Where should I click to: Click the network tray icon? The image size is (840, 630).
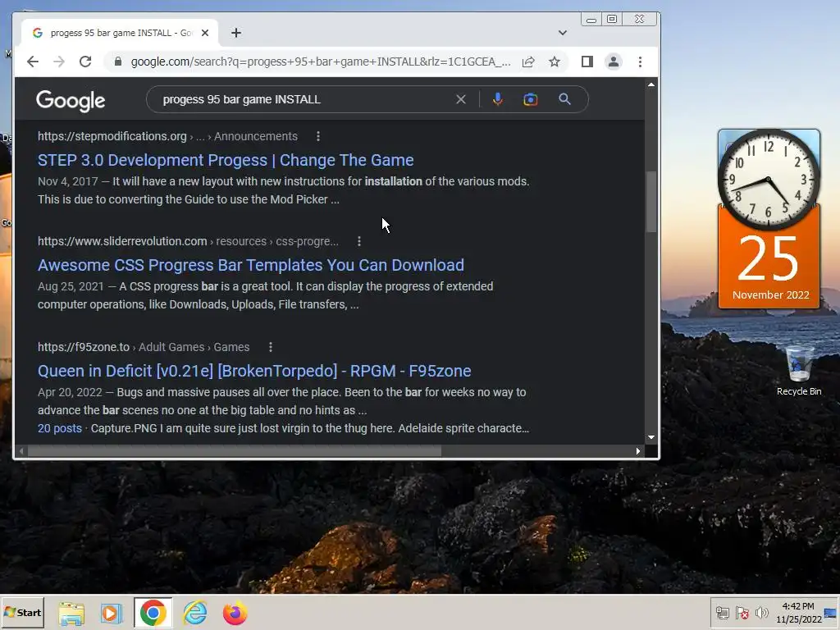point(723,613)
